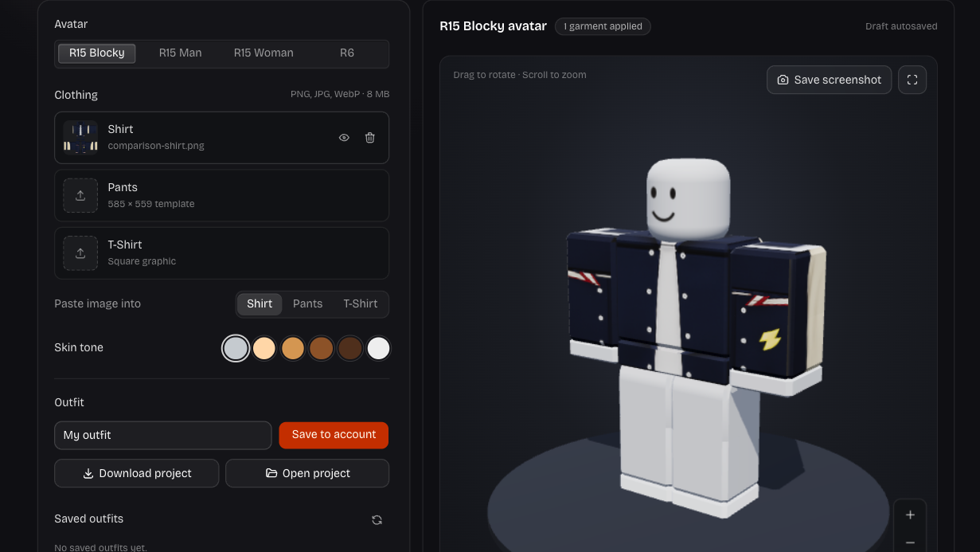The image size is (980, 552).
Task: Click Open project
Action: point(307,473)
